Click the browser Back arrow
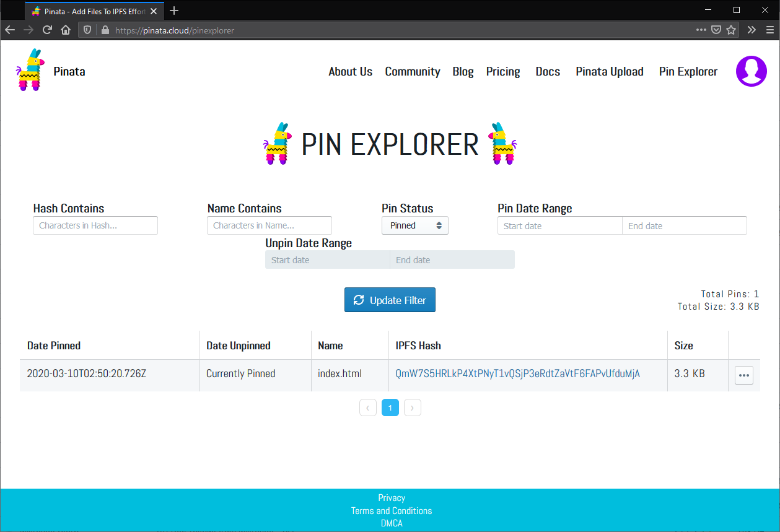780x532 pixels. click(10, 30)
